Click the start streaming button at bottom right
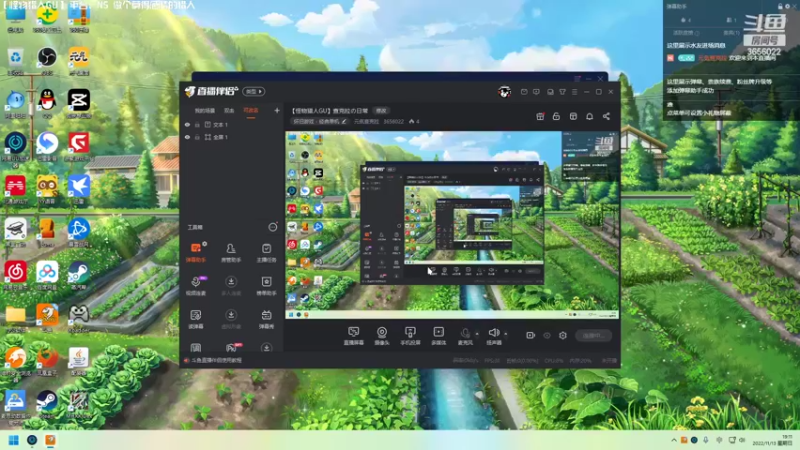Screen dimensions: 800x450 pyautogui.click(x=594, y=335)
